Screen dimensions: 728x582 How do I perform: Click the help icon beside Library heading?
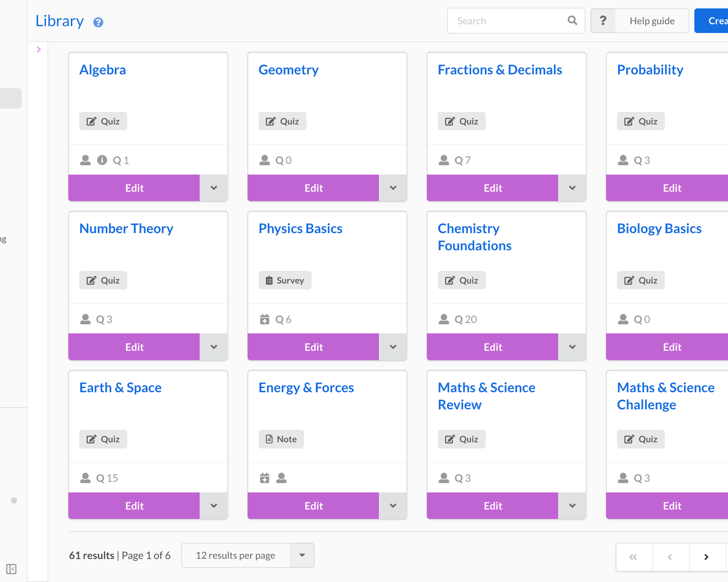[x=98, y=22]
